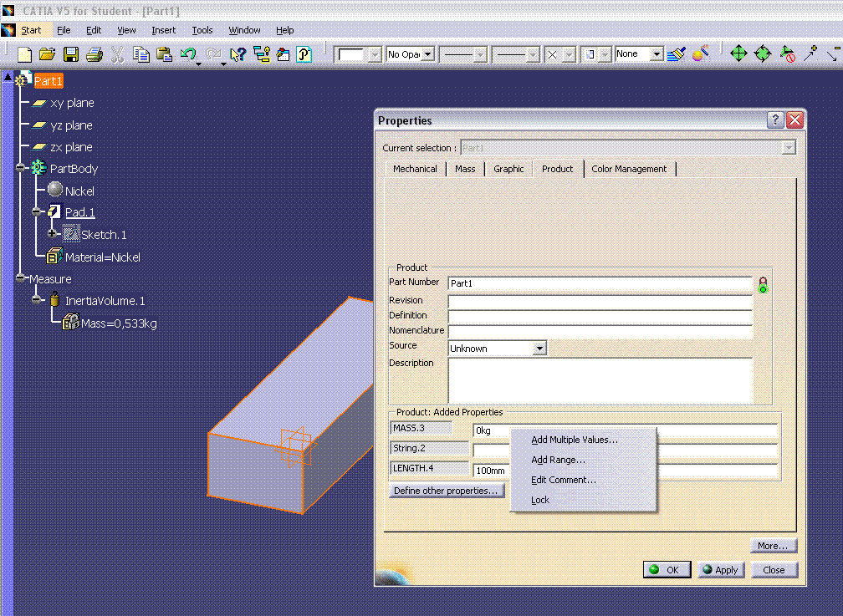
Task: Expand the Sketch.1 tree node
Action: pos(52,233)
